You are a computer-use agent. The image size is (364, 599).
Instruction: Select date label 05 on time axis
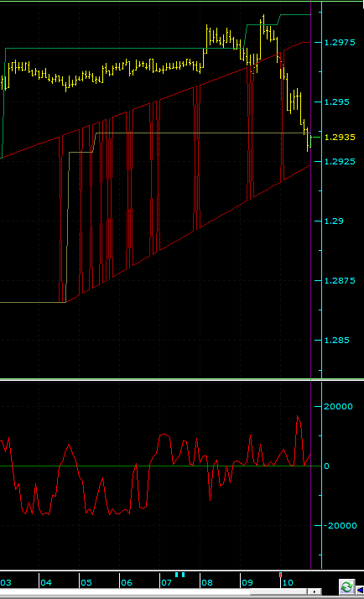[x=86, y=582]
